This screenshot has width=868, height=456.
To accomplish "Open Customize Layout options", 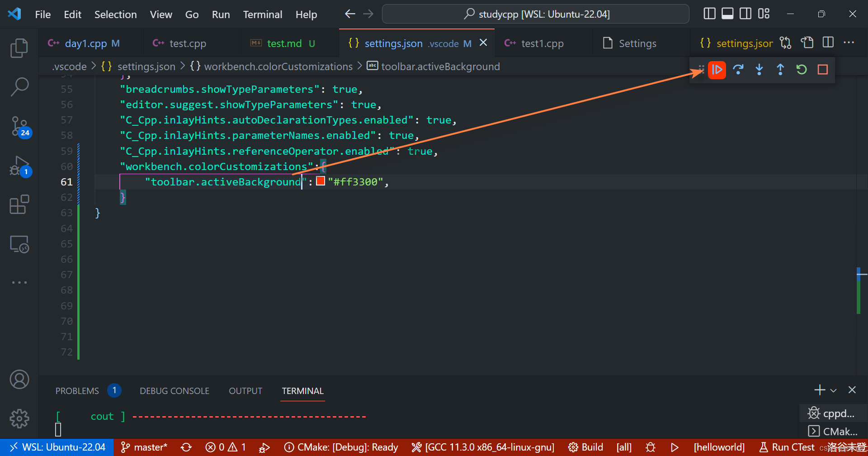I will tap(764, 14).
